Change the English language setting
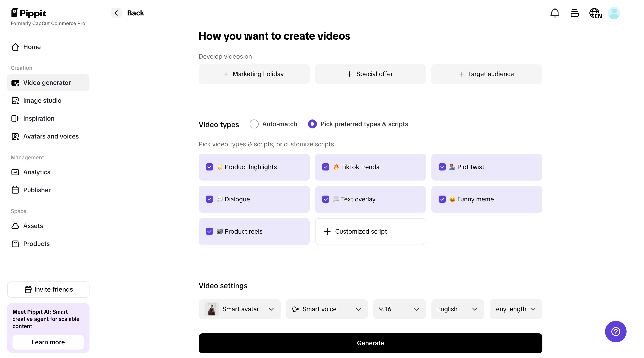This screenshot has width=644, height=358. tap(457, 309)
